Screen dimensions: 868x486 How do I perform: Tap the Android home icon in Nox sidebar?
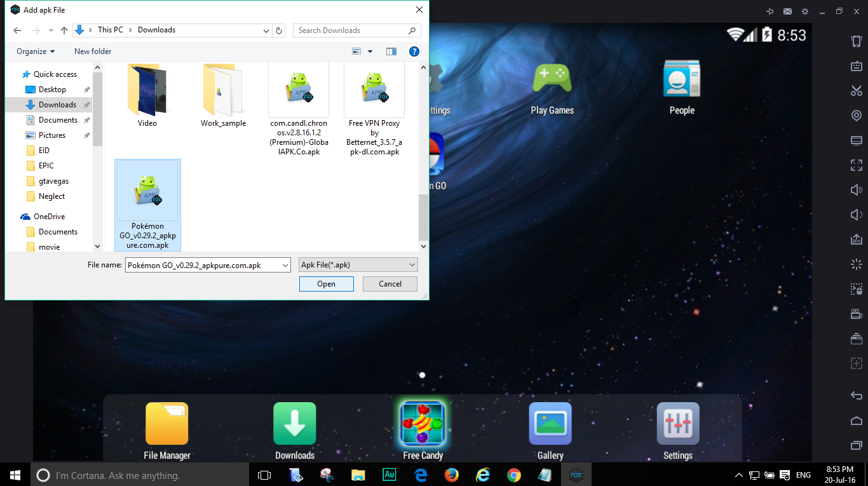tap(856, 420)
